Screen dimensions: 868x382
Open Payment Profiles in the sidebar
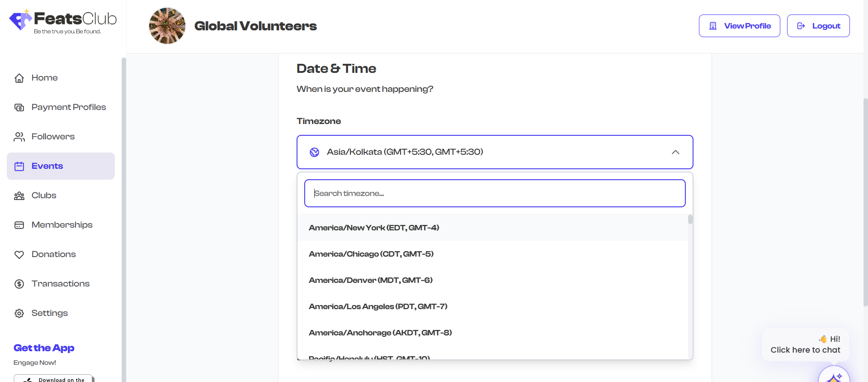(61, 107)
